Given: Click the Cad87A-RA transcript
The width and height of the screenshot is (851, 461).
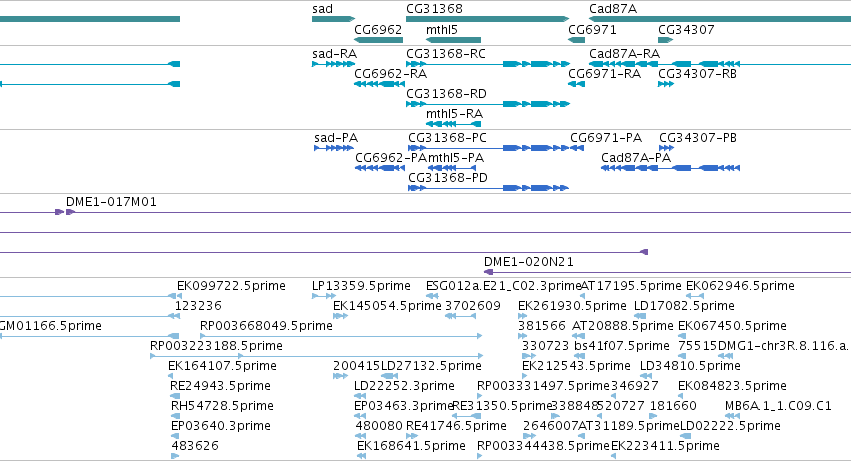Looking at the screenshot, I should [x=720, y=64].
